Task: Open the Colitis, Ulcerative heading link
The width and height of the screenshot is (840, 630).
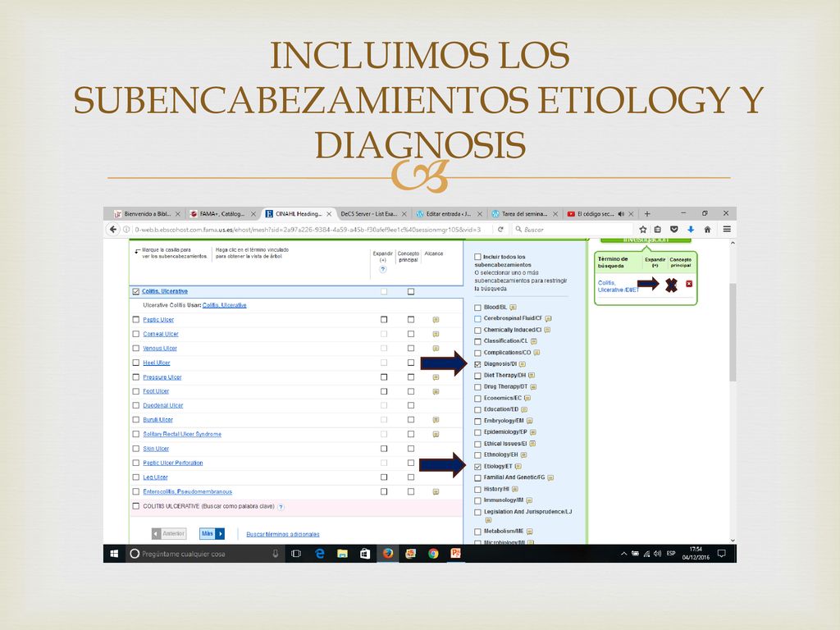Action: tap(165, 291)
